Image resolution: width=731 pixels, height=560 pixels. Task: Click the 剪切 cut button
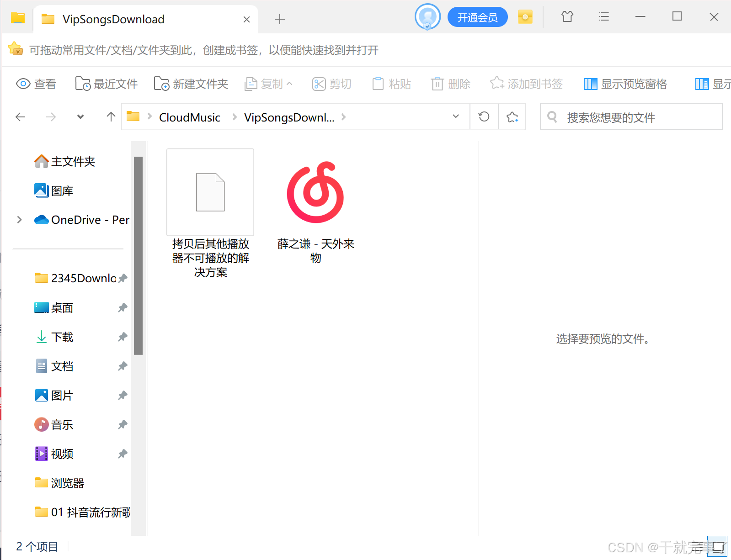tap(331, 84)
